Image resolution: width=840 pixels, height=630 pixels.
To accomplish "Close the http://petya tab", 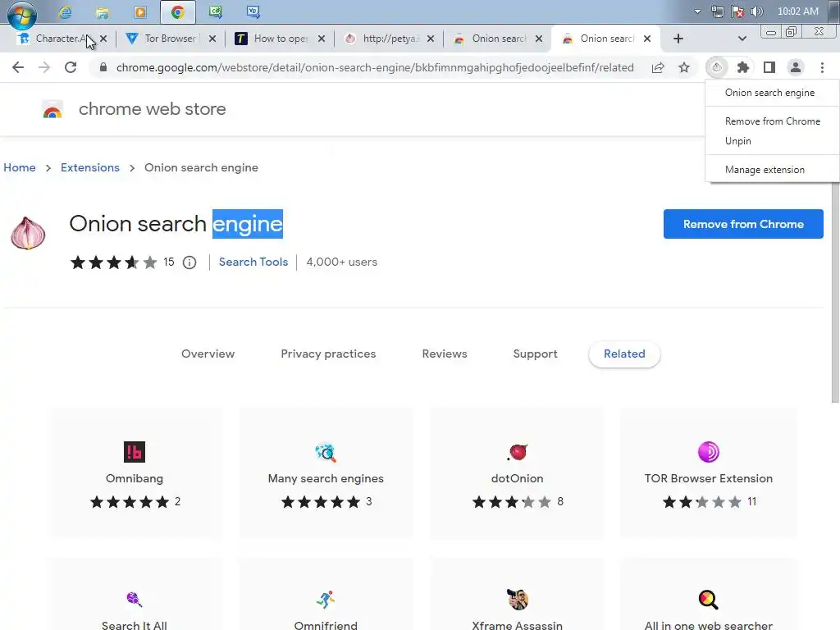I will (431, 39).
